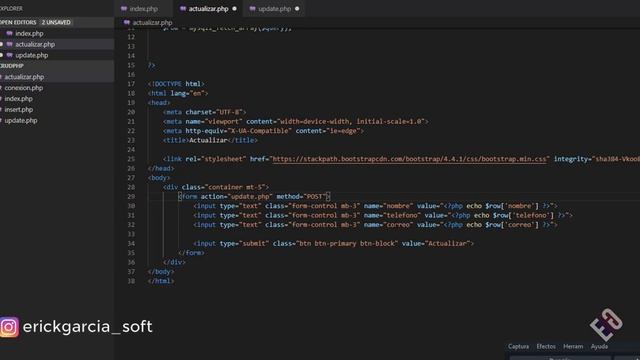Viewport: 640px width, 360px height.
Task: Click PHP icon beside actualizar.php in Open Editors
Action: 9,44
